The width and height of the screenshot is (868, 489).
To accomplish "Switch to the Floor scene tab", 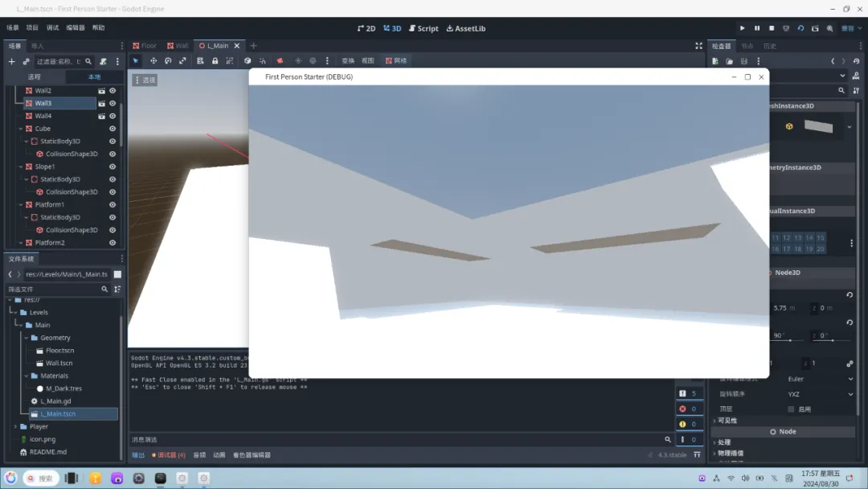I will tap(145, 46).
